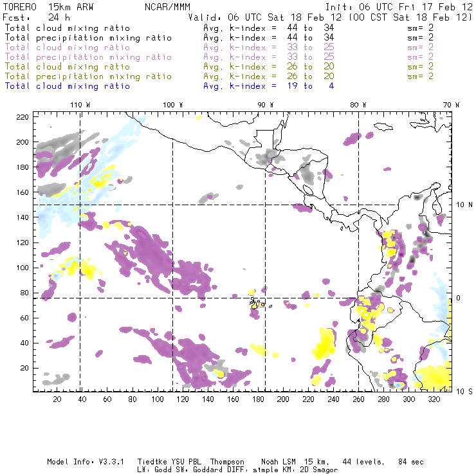The height and width of the screenshot is (476, 476).
Task: Click the blue "Total cloud mixing ratio" legend entry
Action: click(68, 86)
